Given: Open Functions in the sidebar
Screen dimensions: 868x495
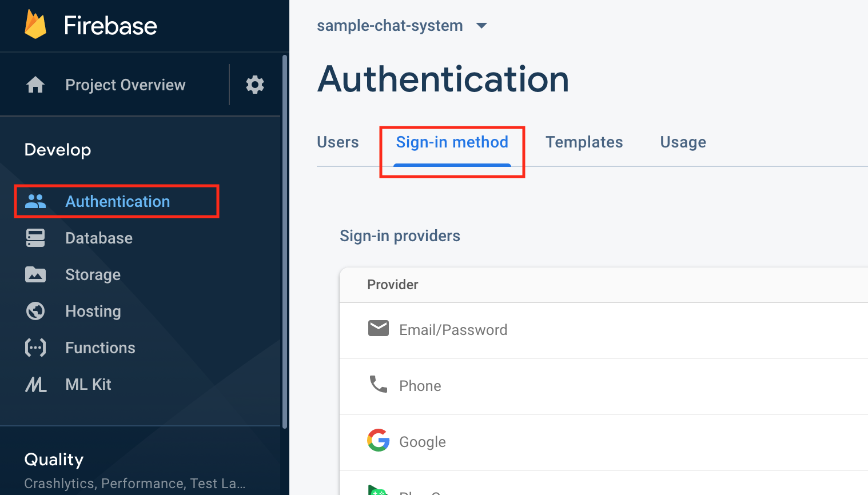Looking at the screenshot, I should pos(100,348).
